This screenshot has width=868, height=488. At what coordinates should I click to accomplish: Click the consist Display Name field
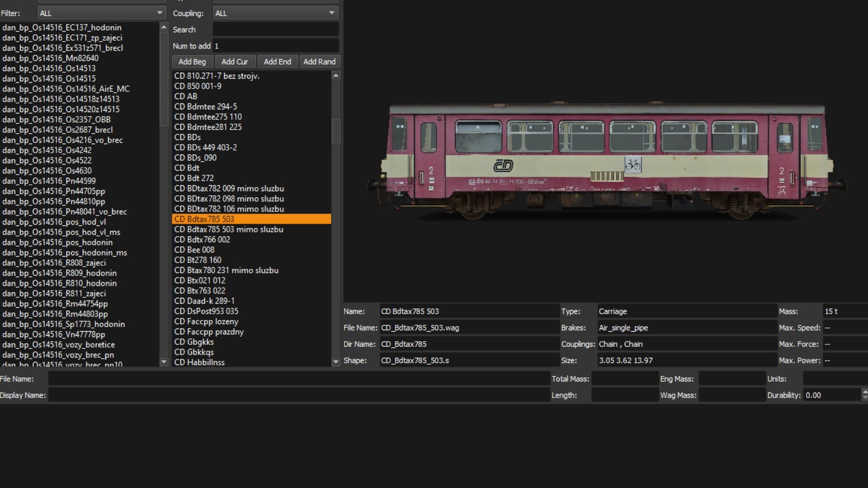pos(299,395)
